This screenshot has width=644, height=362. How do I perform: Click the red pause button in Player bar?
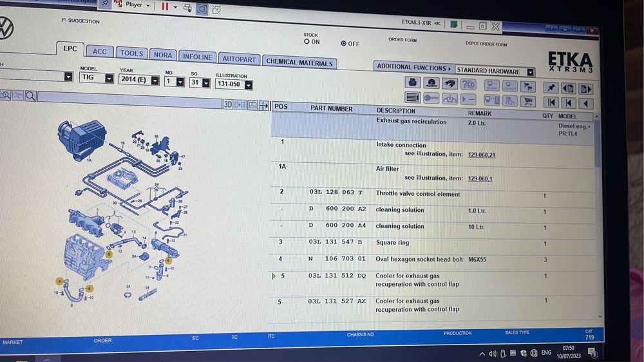coord(165,6)
